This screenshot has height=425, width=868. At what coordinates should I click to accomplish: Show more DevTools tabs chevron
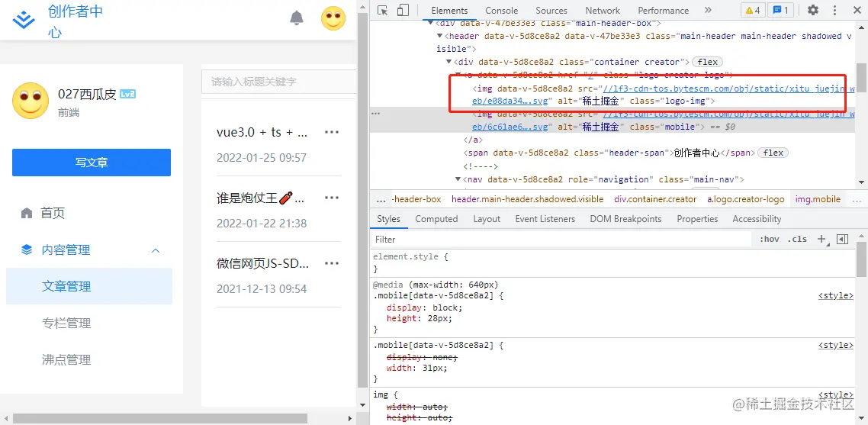tap(708, 10)
